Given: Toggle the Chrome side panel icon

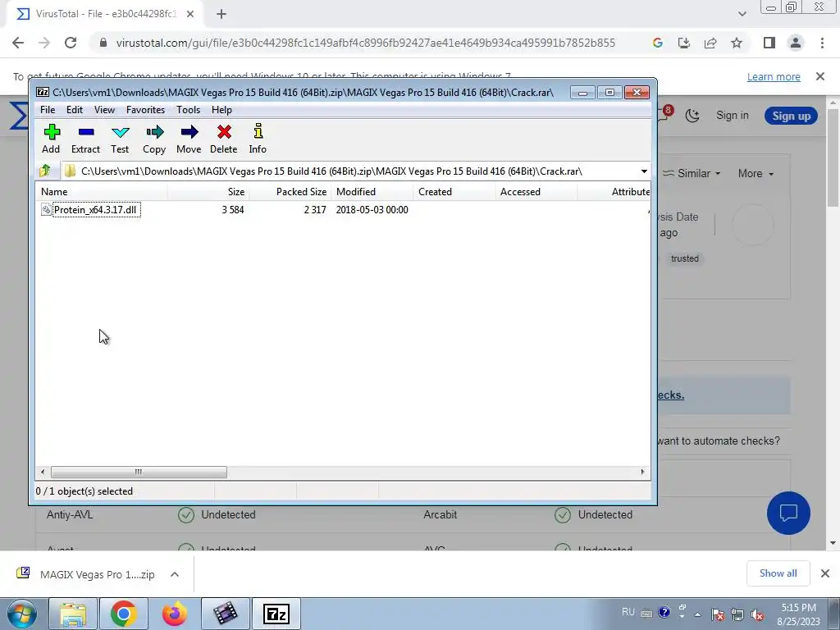Looking at the screenshot, I should pyautogui.click(x=769, y=43).
